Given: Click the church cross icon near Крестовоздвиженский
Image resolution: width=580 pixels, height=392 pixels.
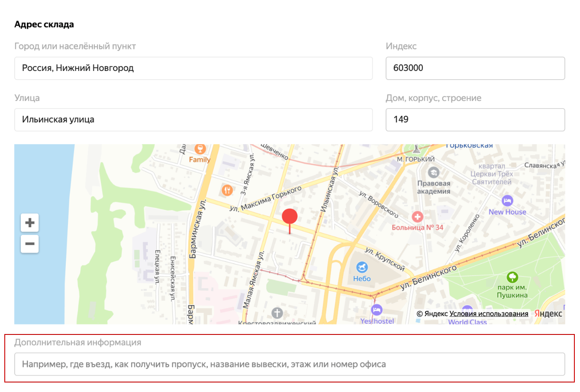Looking at the screenshot, I should [277, 313].
